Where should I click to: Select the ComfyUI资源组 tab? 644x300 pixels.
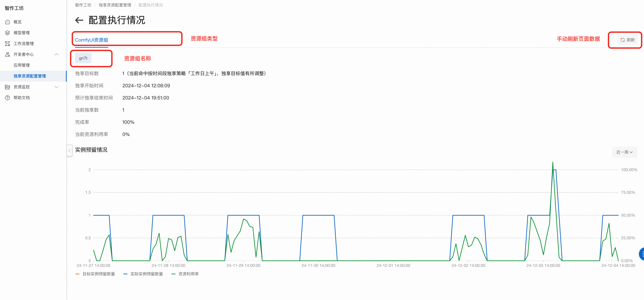[x=91, y=40]
